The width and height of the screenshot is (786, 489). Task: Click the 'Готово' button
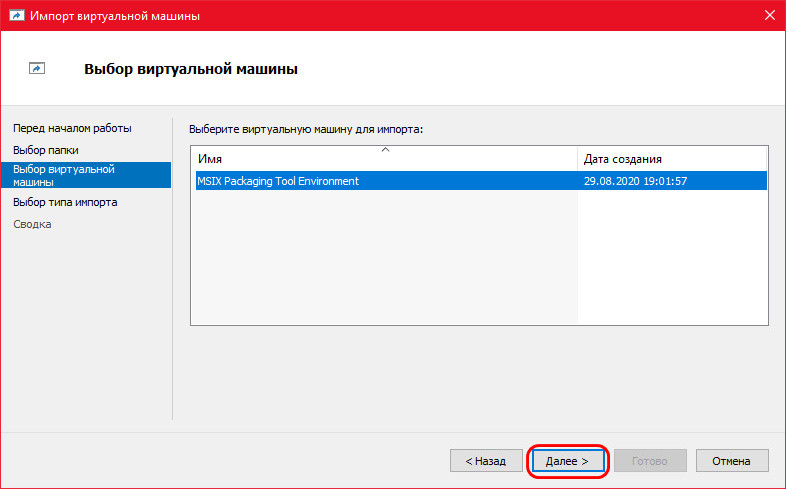[x=650, y=460]
